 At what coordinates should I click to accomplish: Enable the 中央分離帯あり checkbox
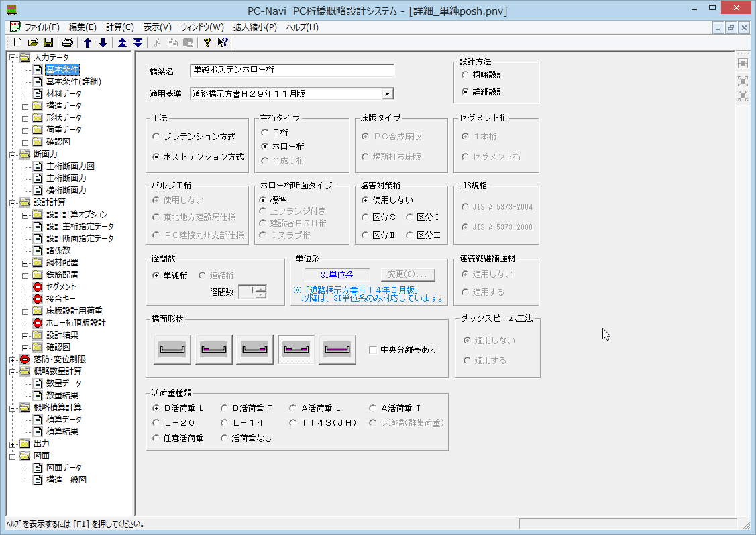pos(374,349)
